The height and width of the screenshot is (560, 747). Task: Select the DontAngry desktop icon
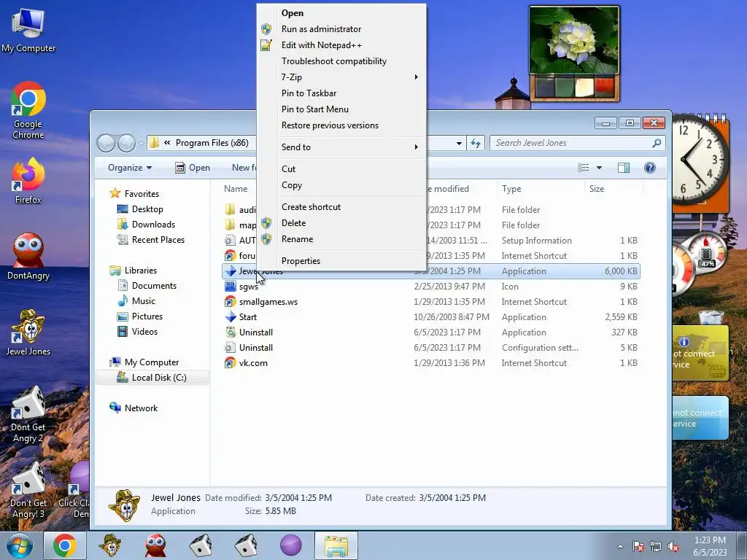[28, 257]
